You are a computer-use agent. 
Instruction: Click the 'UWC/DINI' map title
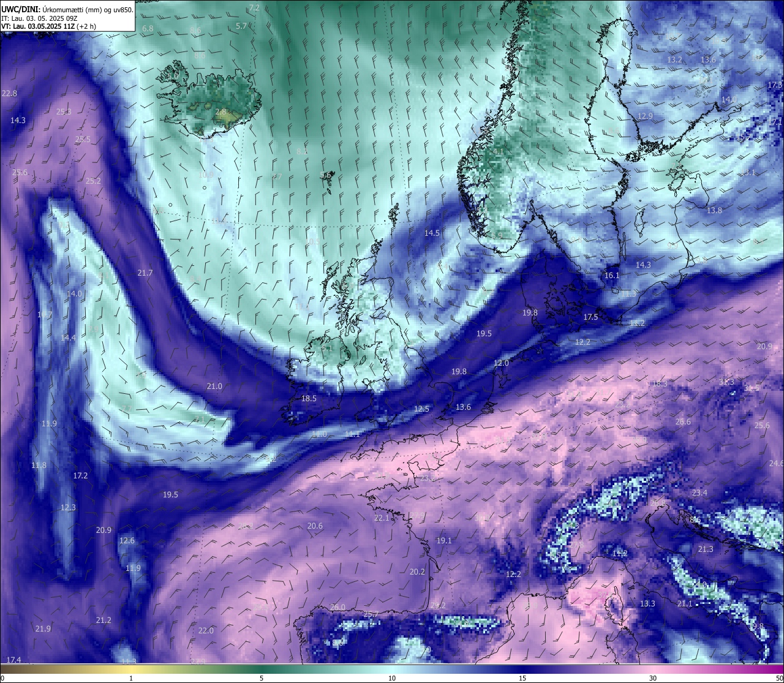(x=21, y=9)
